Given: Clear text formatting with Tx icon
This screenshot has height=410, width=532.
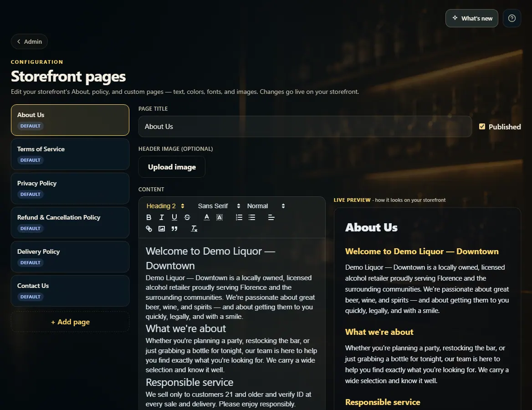Looking at the screenshot, I should click(x=194, y=229).
